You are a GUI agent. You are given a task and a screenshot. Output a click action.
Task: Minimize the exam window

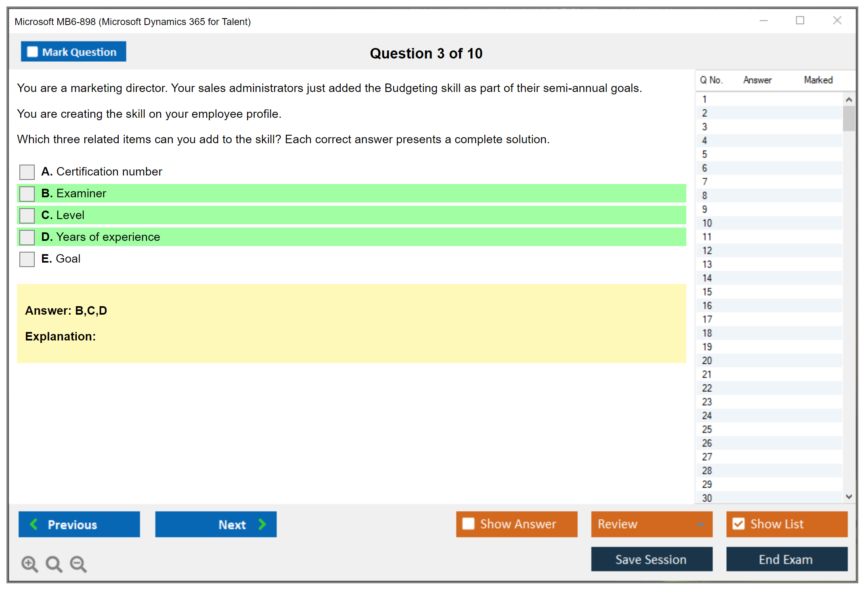[x=763, y=21]
